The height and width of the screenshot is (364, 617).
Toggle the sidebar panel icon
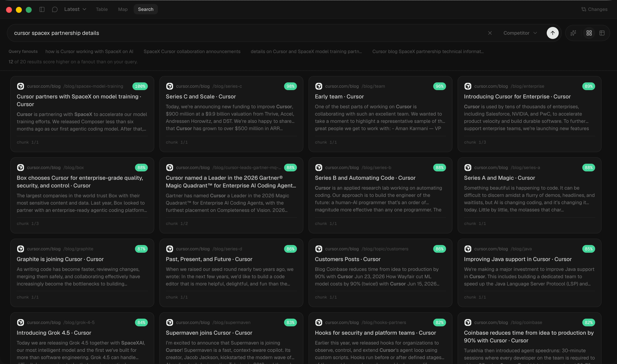tap(42, 9)
